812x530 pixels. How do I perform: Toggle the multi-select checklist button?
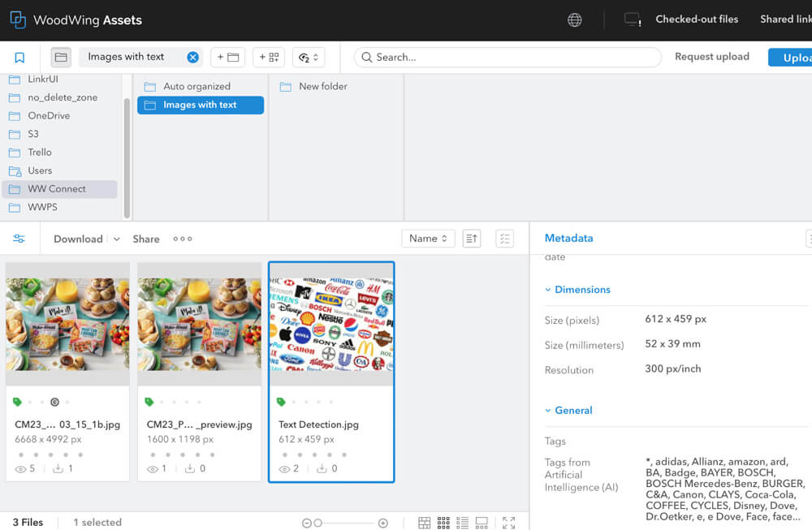click(504, 239)
